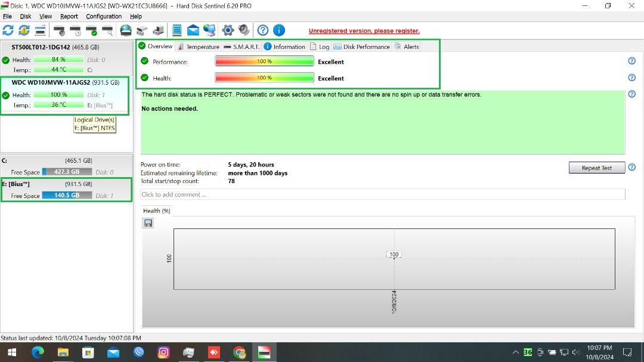Click the speaker toolbar icon
The width and height of the screenshot is (644, 362).
click(x=244, y=30)
